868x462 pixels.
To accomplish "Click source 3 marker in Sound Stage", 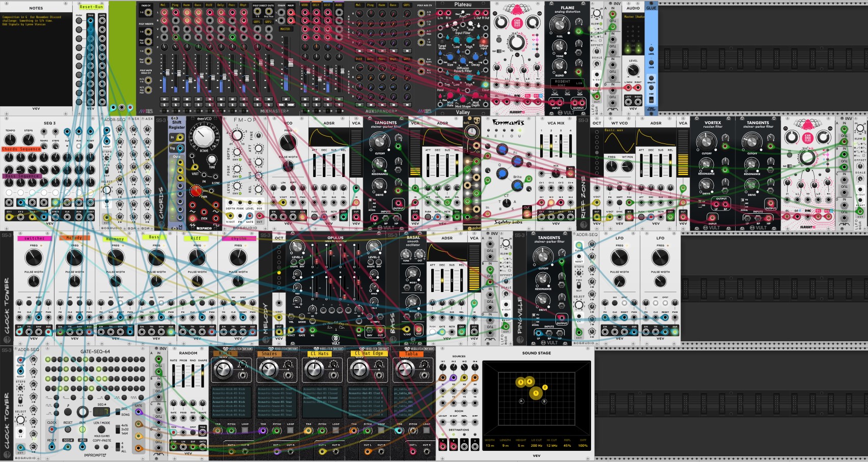I will point(520,382).
